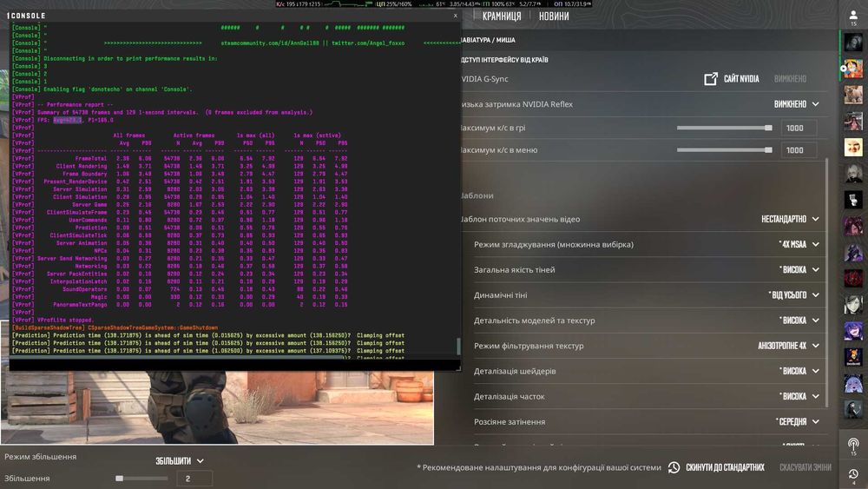Image resolution: width=868 pixels, height=489 pixels.
Task: Click the menu max FPS 1000 field
Action: [x=799, y=150]
